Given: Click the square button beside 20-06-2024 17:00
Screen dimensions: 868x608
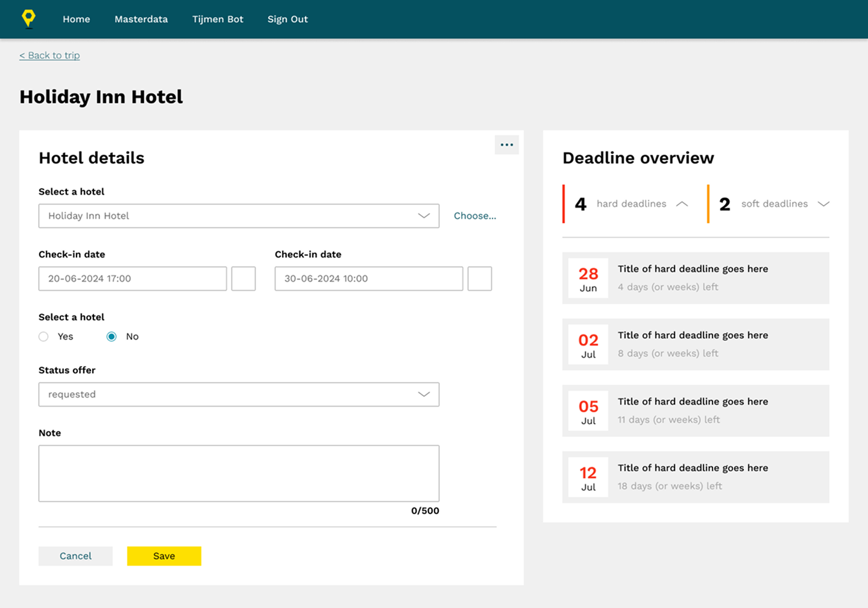Looking at the screenshot, I should point(244,279).
